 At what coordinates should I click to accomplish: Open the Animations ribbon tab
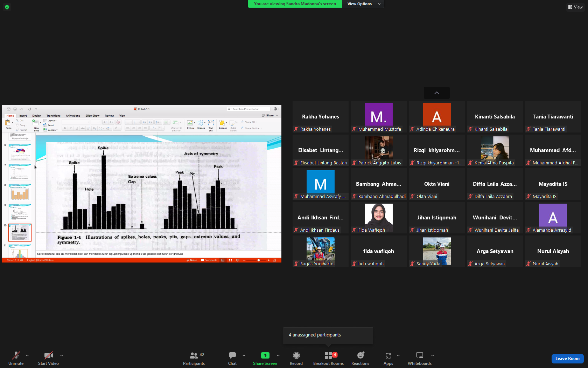73,116
